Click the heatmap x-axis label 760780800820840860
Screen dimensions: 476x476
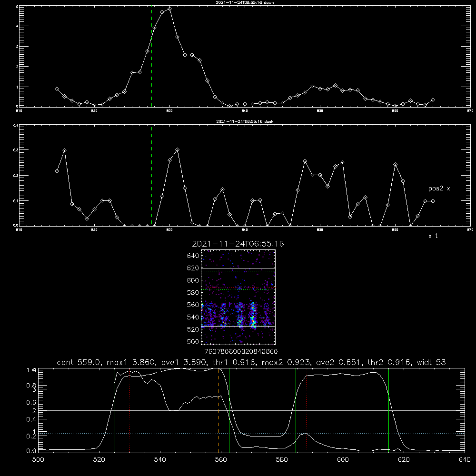pos(241,351)
